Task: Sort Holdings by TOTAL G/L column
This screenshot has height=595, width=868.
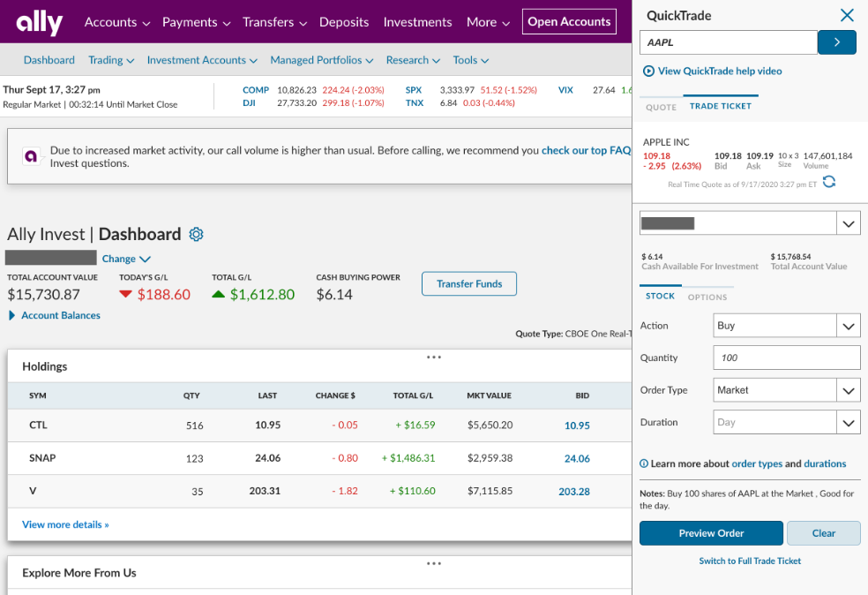Action: pos(413,395)
